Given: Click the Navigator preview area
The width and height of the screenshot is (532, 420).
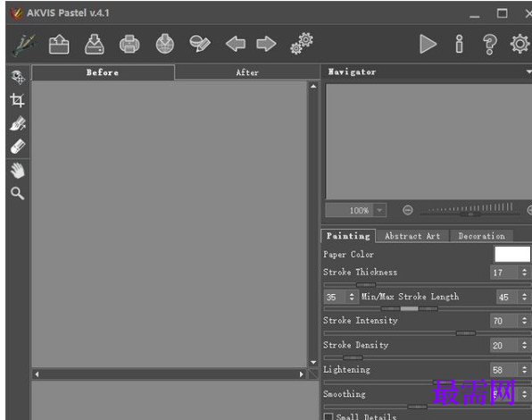Looking at the screenshot, I should [x=428, y=141].
